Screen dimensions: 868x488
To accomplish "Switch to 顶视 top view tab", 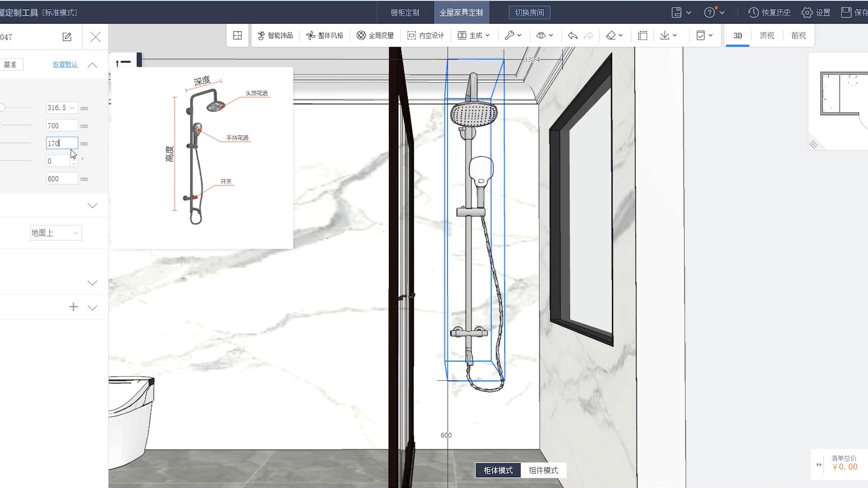I will (767, 35).
